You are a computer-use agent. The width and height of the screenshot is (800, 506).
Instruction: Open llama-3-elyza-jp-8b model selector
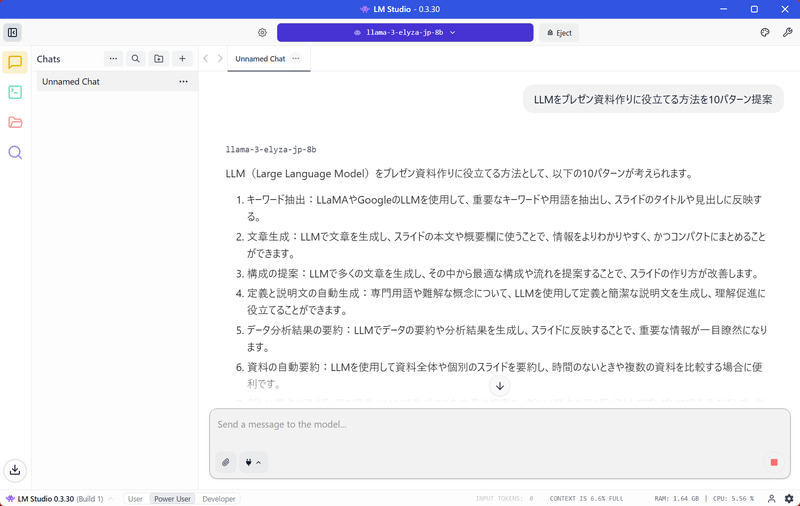(x=405, y=33)
